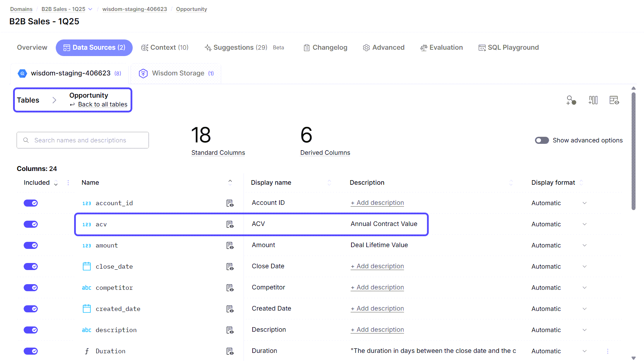Screen dimensions: 644x361
Task: Open the add user access icon
Action: (571, 100)
